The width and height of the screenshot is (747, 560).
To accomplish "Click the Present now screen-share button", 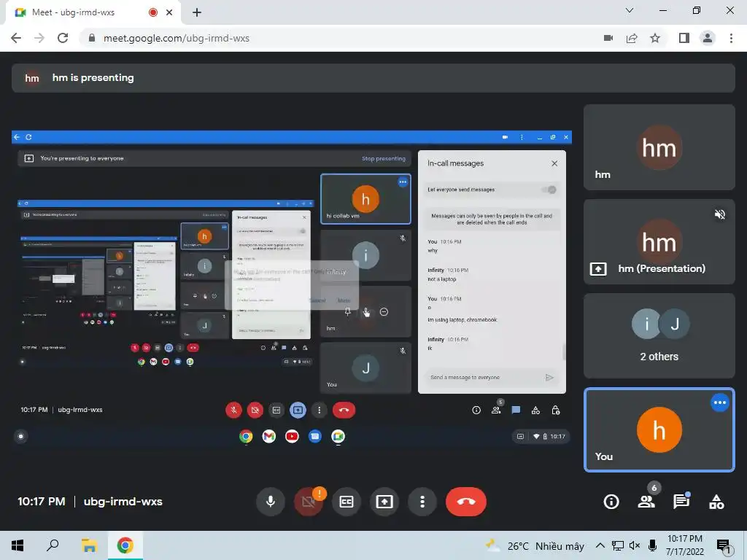I will pyautogui.click(x=384, y=502).
